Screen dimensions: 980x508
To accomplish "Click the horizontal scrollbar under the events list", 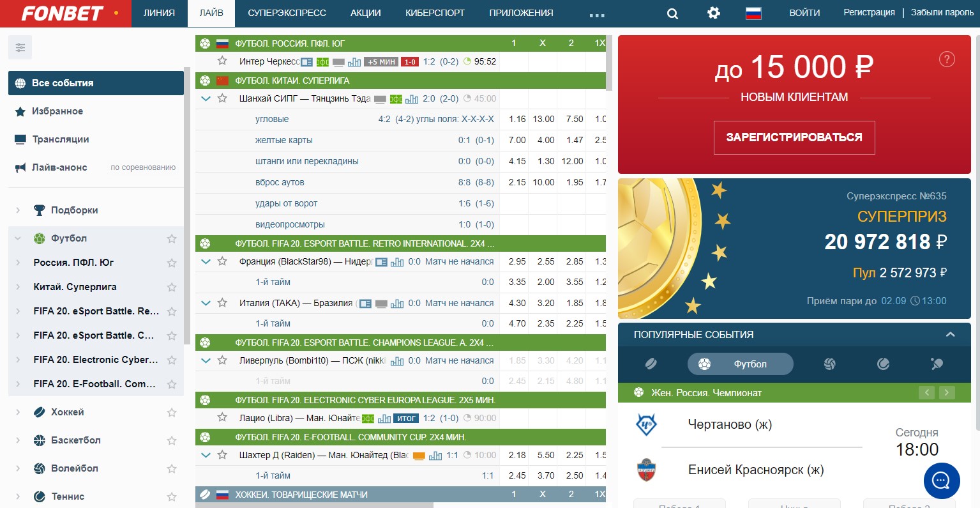I will click(x=314, y=505).
